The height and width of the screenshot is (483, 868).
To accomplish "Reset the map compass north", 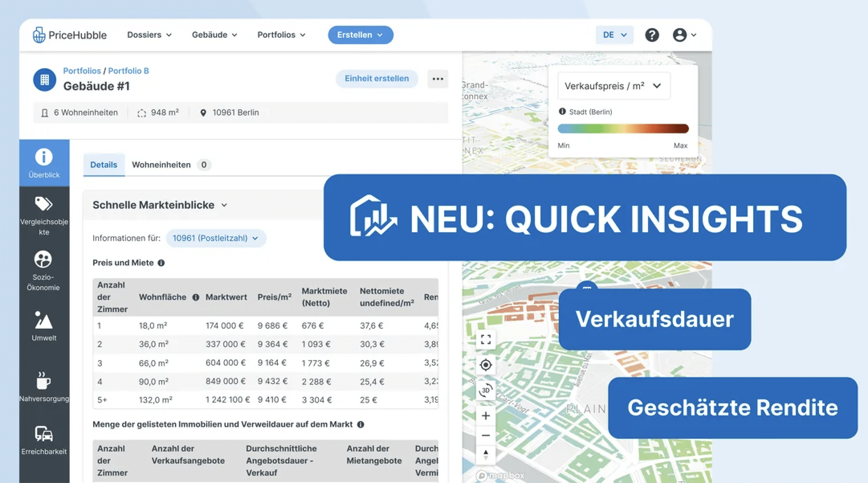I will (486, 454).
